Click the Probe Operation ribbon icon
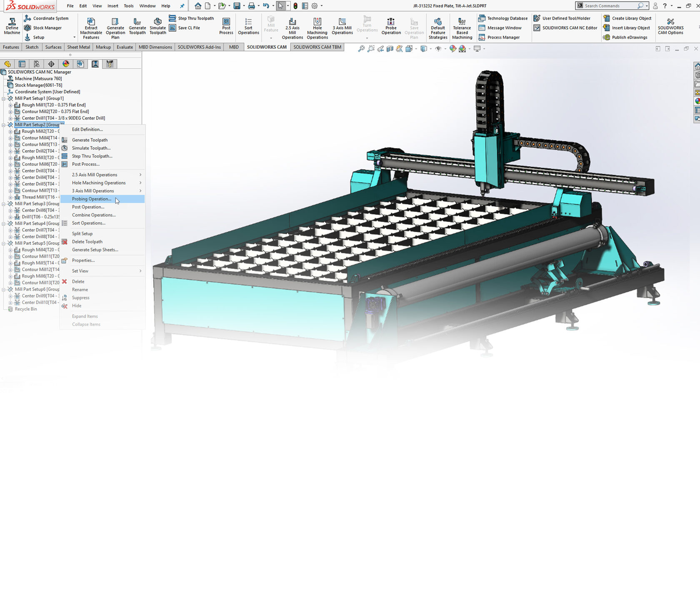 coord(391,26)
